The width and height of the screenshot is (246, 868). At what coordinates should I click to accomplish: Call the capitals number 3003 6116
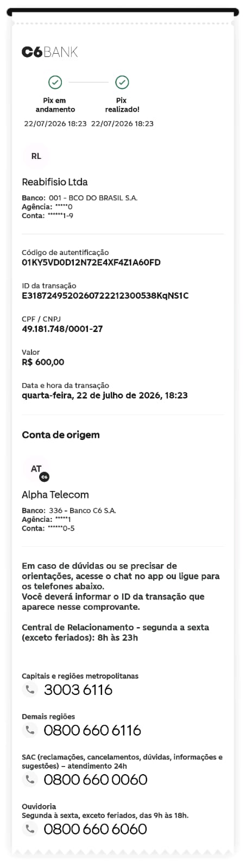78,690
